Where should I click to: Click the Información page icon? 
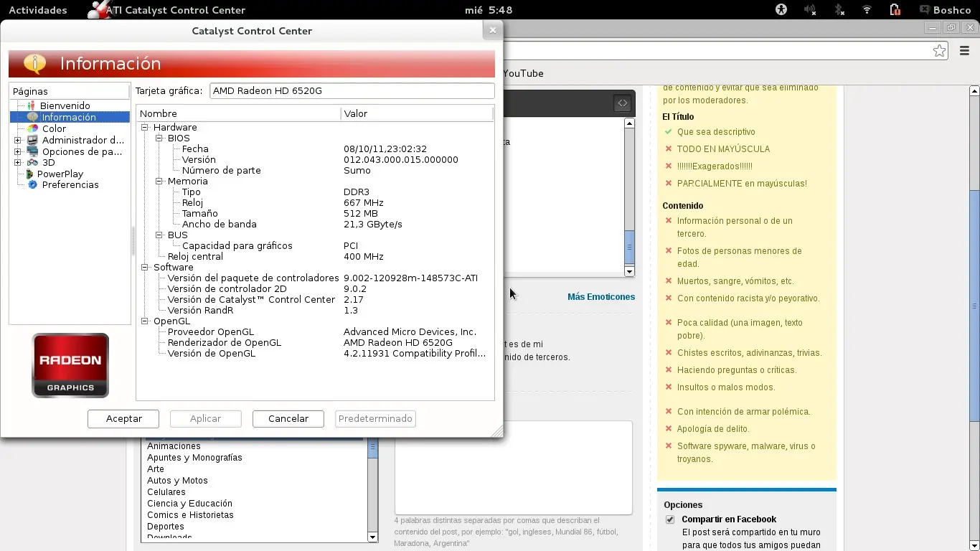point(32,117)
